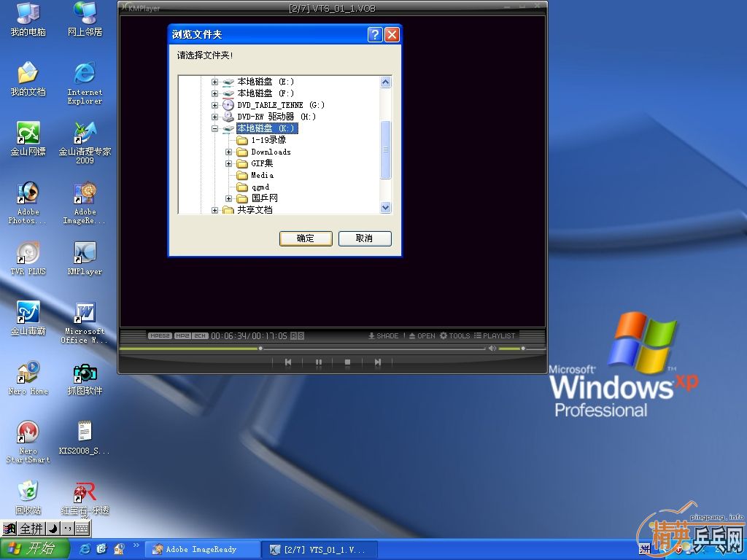747x560 pixels.
Task: Switch to VTS_01_1.V... taskbar item
Action: point(320,550)
